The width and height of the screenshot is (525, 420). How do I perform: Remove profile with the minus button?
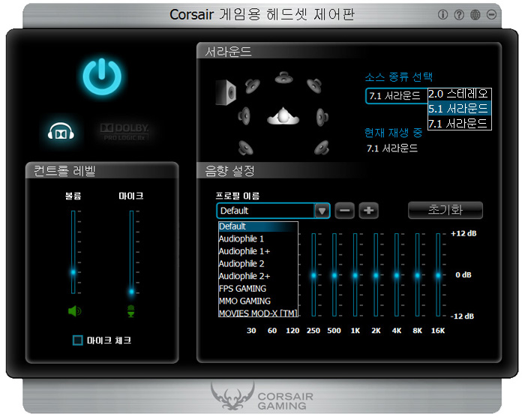click(344, 211)
